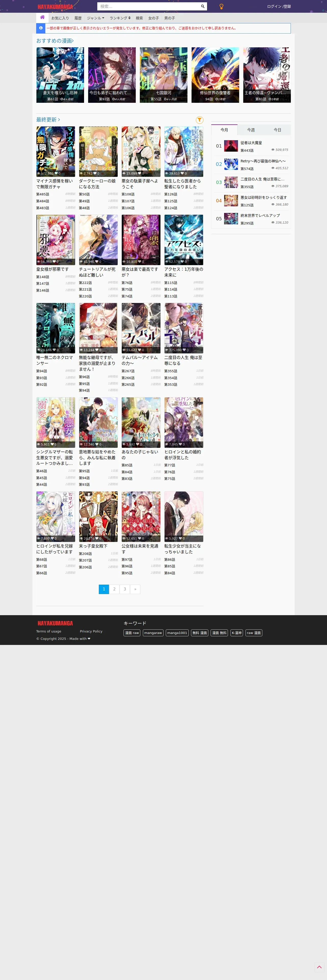Open recommended manga 七国銀河
This screenshot has height=980, width=327.
tap(164, 75)
